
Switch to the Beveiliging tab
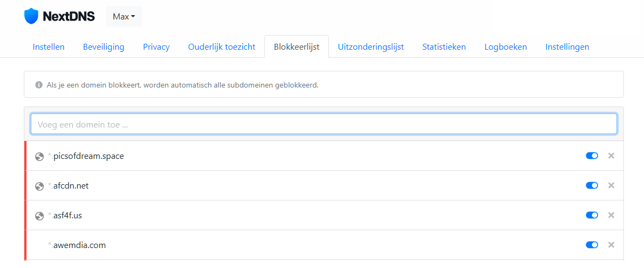coord(103,47)
